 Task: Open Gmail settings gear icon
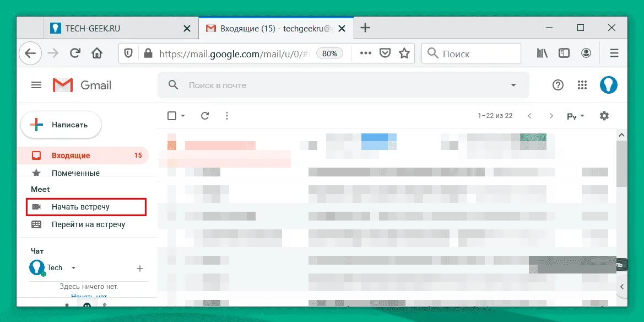(x=604, y=116)
